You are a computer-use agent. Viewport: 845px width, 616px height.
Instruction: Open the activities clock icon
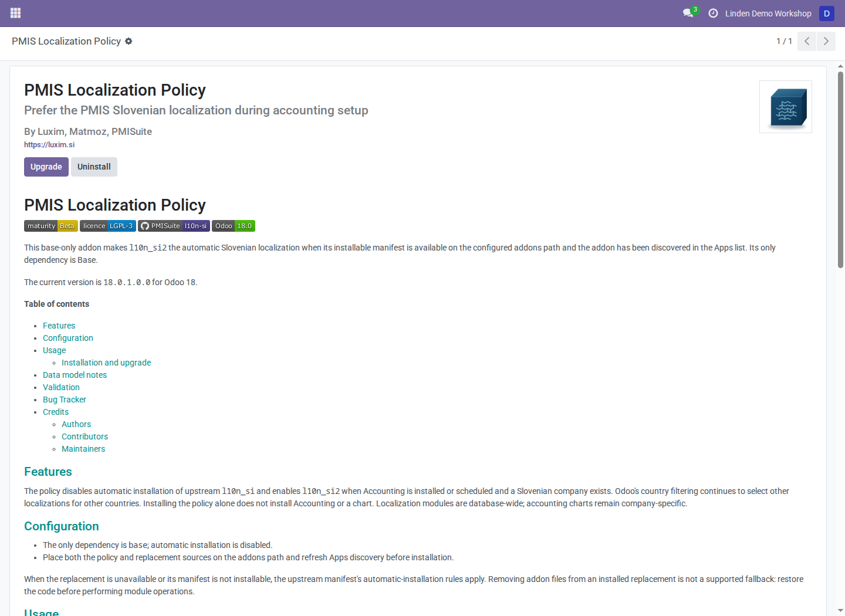[x=713, y=13]
